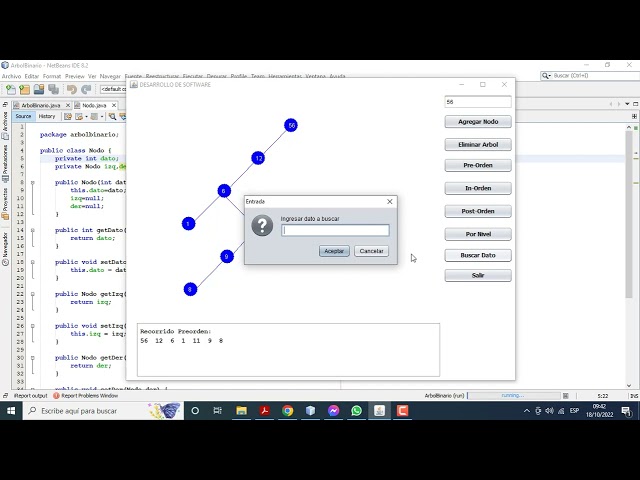Click the Eliminar Arbol button
Screen dimensions: 640x480
(478, 144)
